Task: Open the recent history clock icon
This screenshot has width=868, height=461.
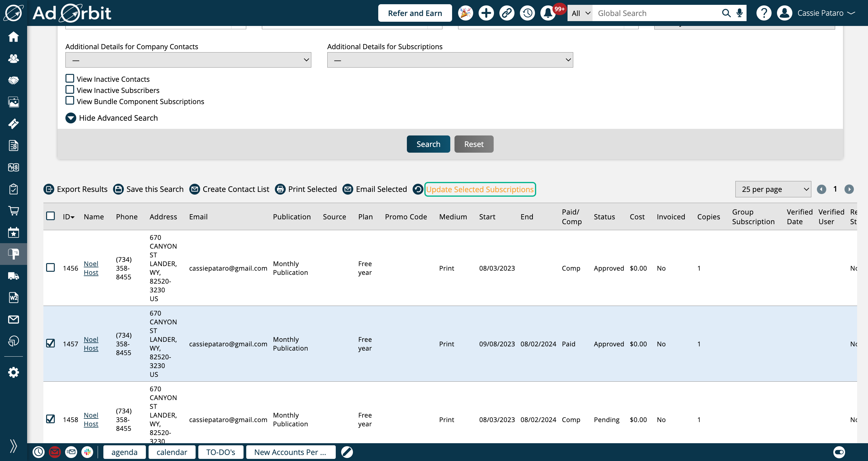Action: click(527, 13)
